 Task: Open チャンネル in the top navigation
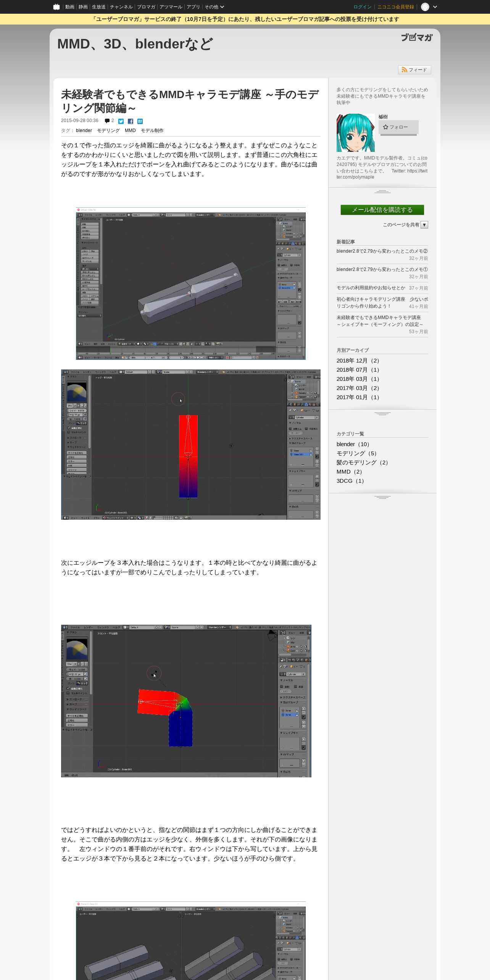click(121, 7)
